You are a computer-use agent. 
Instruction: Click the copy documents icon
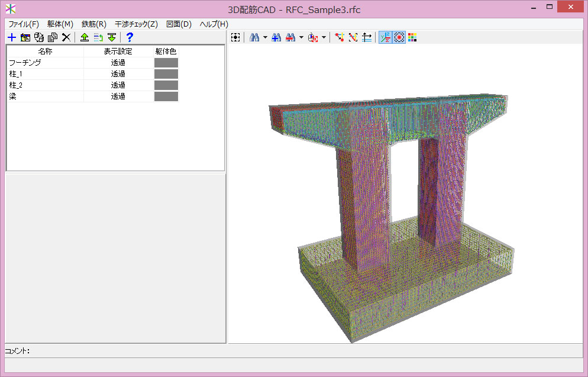pyautogui.click(x=53, y=37)
